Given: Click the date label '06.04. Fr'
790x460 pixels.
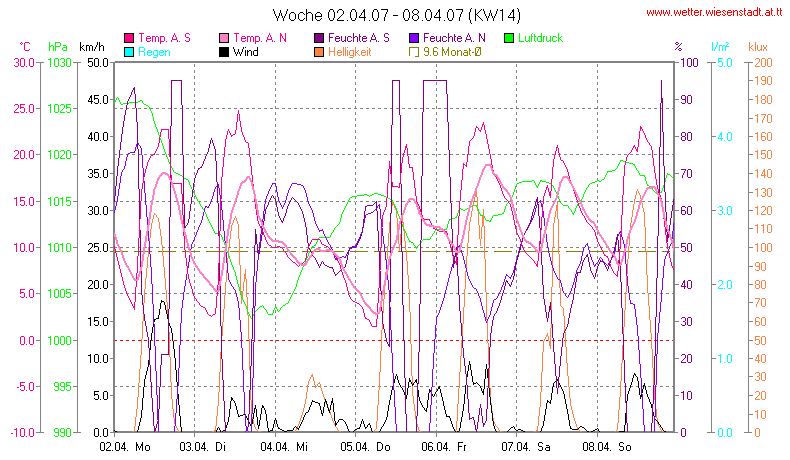Looking at the screenshot, I should [444, 447].
